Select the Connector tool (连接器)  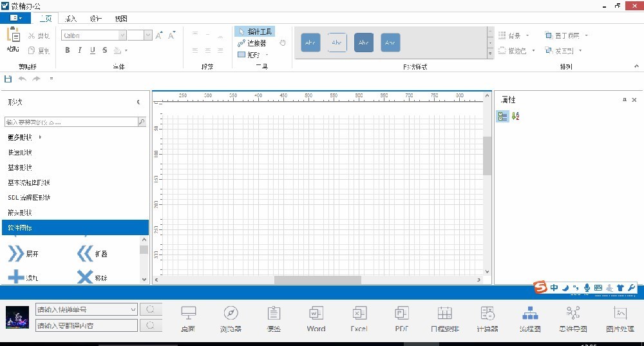[252, 43]
